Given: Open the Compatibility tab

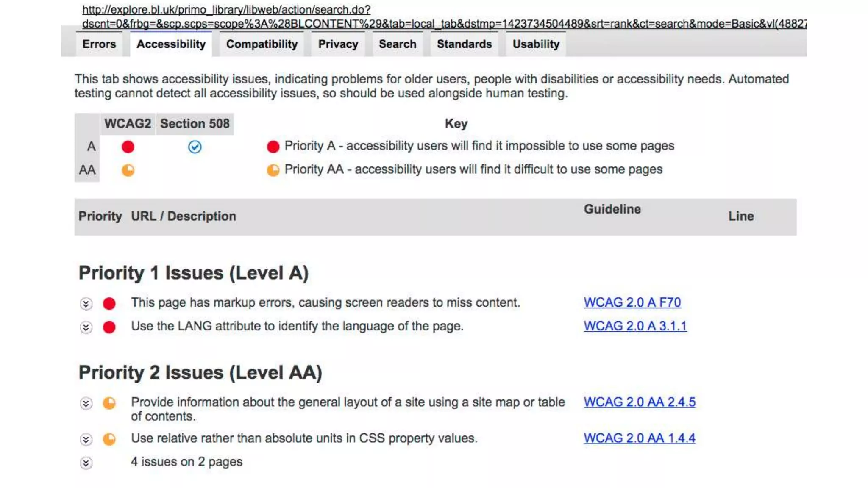Looking at the screenshot, I should click(262, 44).
